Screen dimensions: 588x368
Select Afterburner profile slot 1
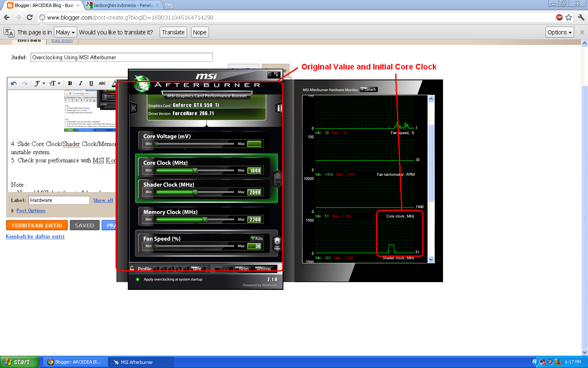pyautogui.click(x=156, y=269)
